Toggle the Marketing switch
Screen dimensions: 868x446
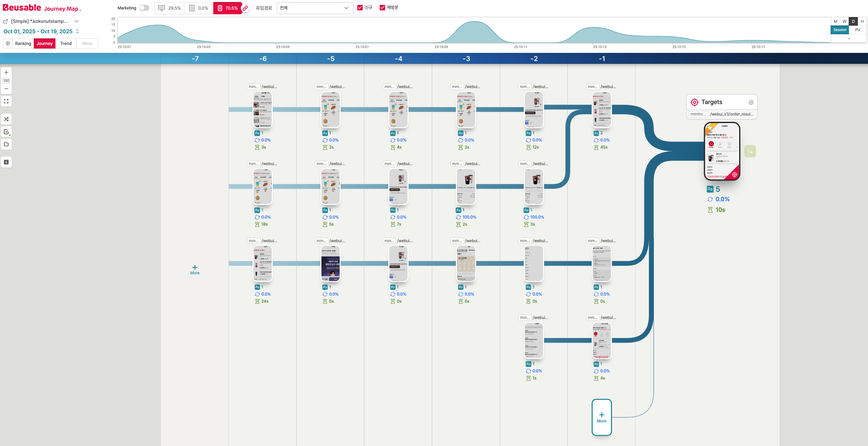click(x=144, y=8)
